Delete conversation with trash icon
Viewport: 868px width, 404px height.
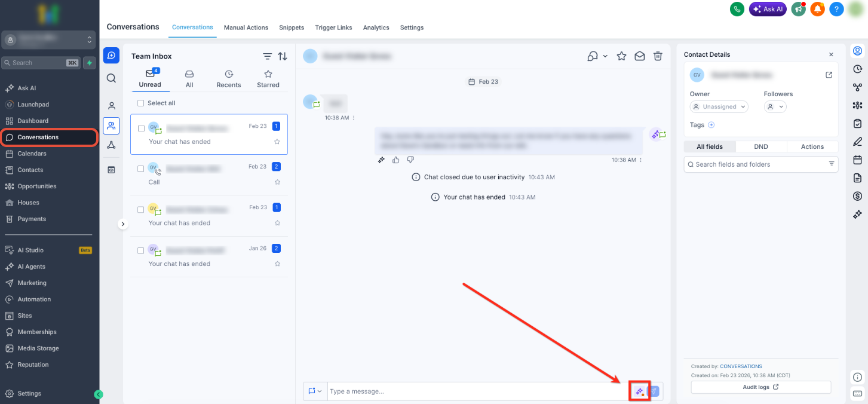(658, 56)
